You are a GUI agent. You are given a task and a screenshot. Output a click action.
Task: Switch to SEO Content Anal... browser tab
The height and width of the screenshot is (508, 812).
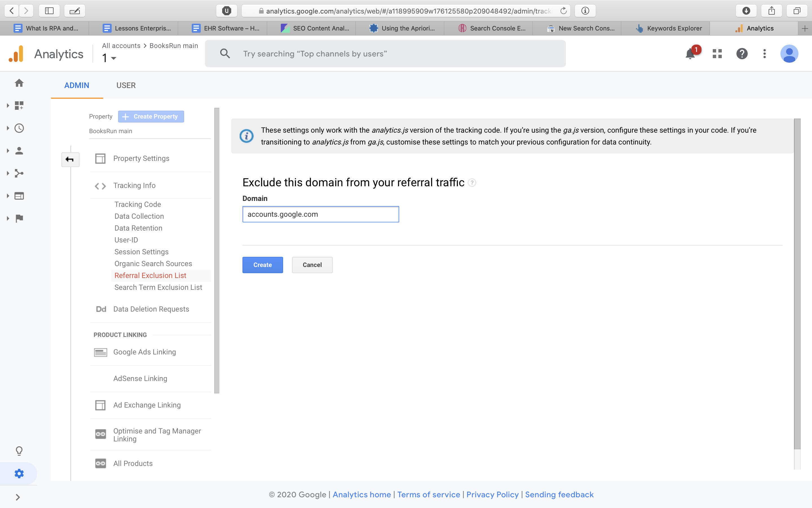click(x=311, y=29)
